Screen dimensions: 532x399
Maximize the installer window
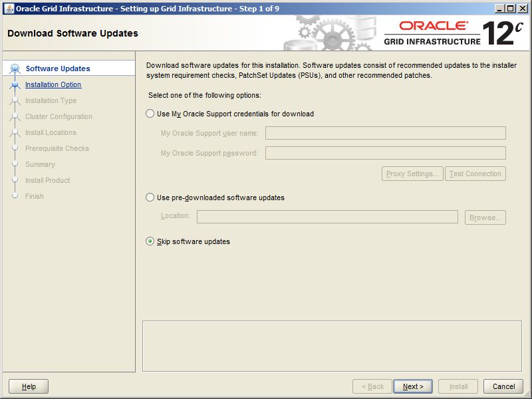510,9
